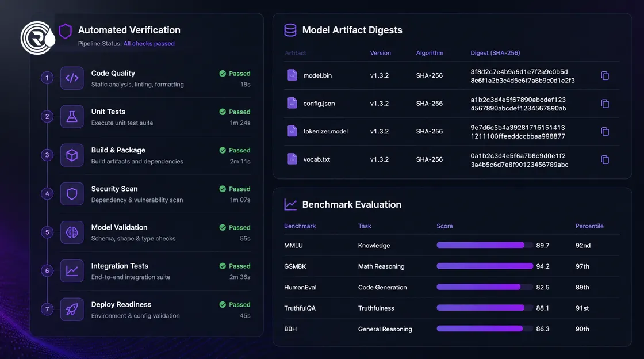Sort benchmarks by Percentile column header

click(589, 226)
